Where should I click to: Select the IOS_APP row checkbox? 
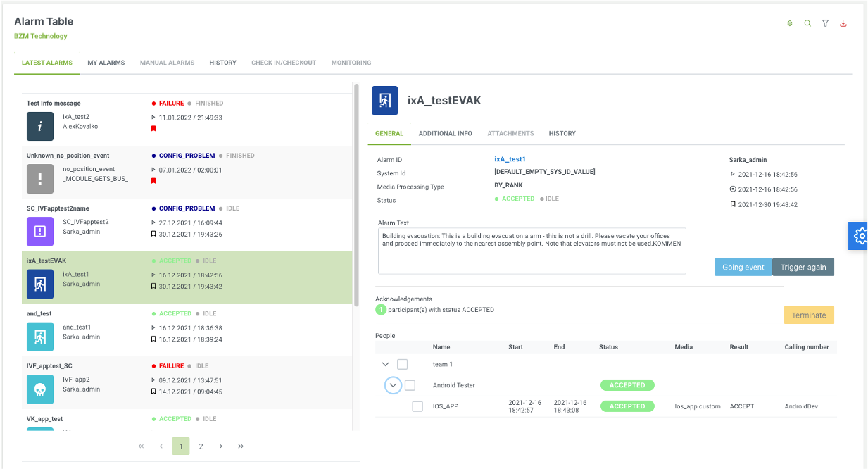417,406
